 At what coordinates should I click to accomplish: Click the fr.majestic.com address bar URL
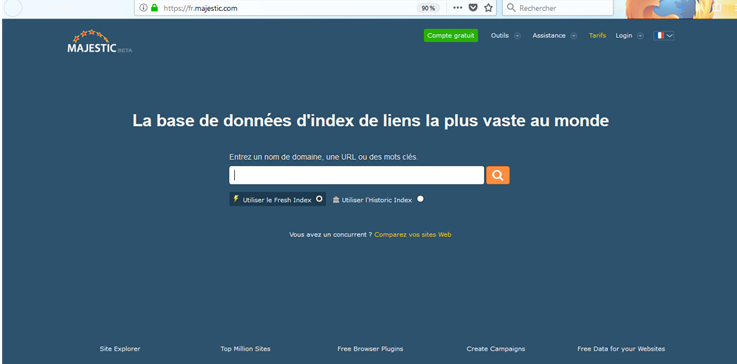pyautogui.click(x=200, y=8)
